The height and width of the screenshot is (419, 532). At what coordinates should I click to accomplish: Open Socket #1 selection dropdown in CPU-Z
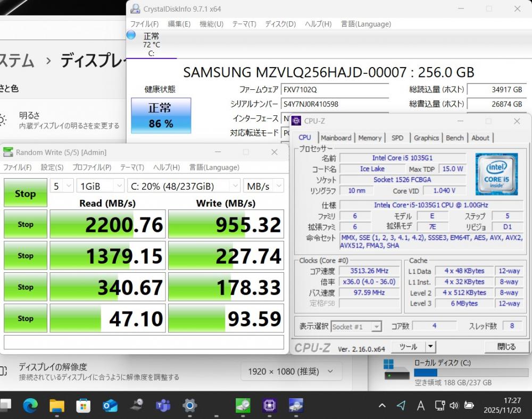[356, 326]
